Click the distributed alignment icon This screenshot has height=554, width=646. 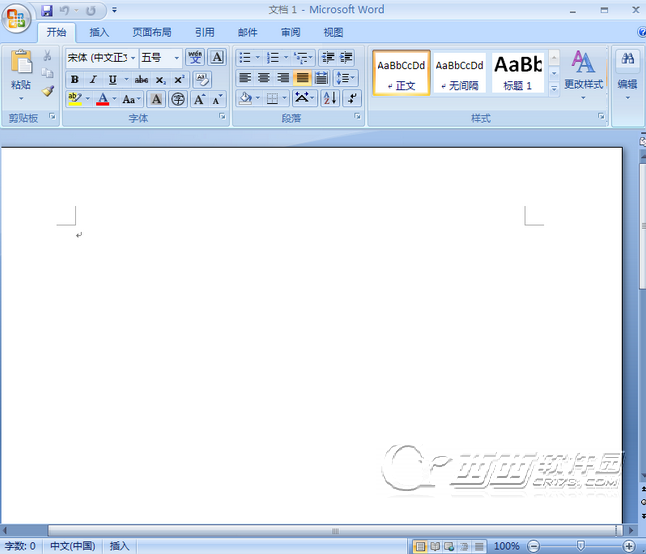pyautogui.click(x=321, y=78)
